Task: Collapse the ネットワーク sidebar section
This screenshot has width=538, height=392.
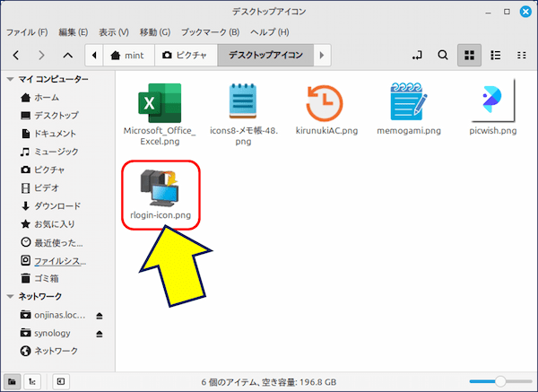Action: pos(10,297)
